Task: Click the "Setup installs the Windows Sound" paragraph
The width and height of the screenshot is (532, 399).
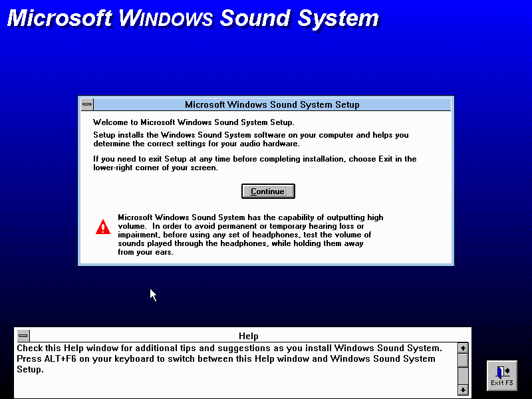Action: 251,139
